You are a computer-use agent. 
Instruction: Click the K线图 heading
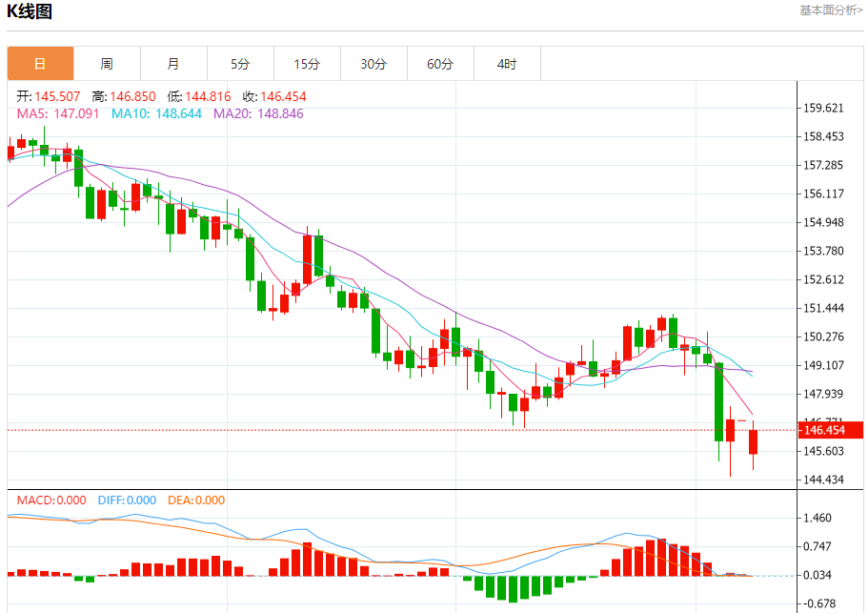point(30,11)
